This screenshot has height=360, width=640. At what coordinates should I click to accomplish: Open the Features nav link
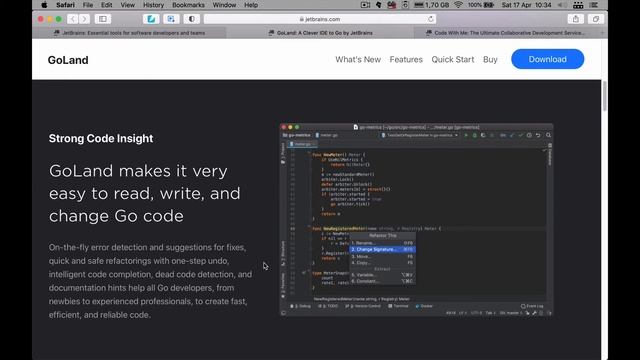[x=406, y=60]
